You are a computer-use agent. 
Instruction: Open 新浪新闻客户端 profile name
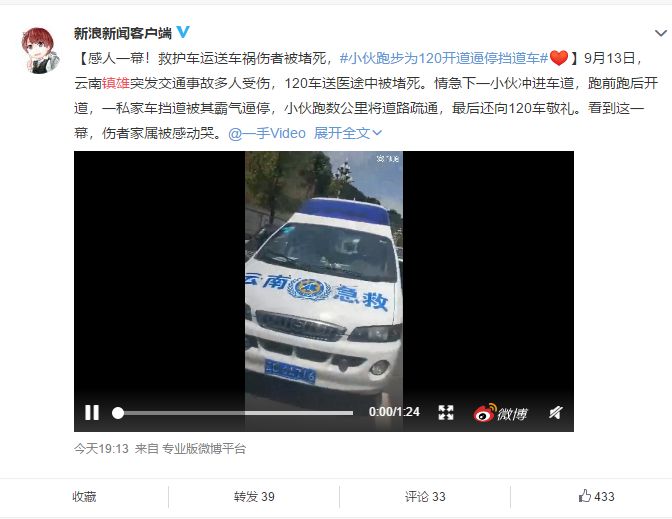pos(123,33)
